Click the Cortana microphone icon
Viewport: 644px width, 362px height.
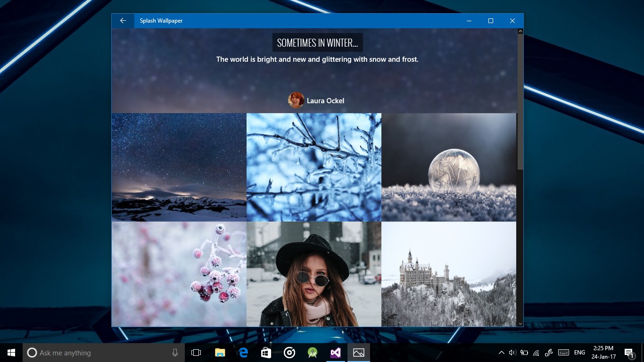point(175,353)
